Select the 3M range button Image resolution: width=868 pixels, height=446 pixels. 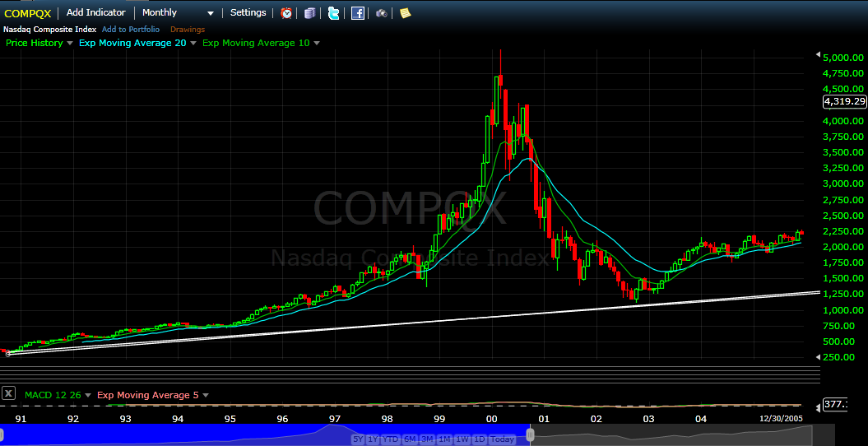427,439
